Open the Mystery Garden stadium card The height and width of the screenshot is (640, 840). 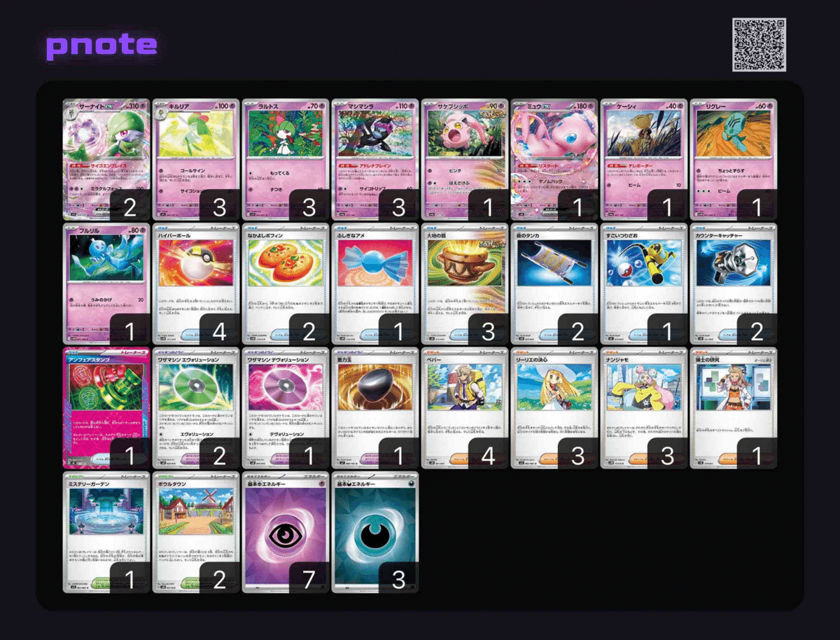tap(106, 533)
